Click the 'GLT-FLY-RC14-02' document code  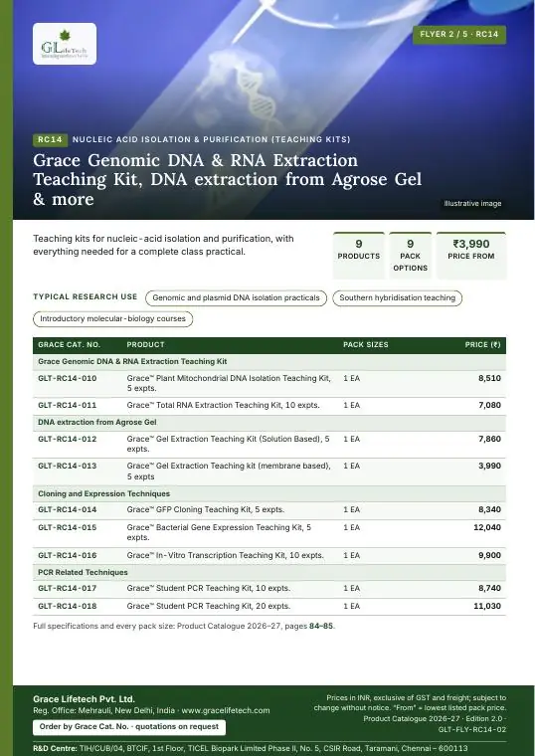coord(472,730)
